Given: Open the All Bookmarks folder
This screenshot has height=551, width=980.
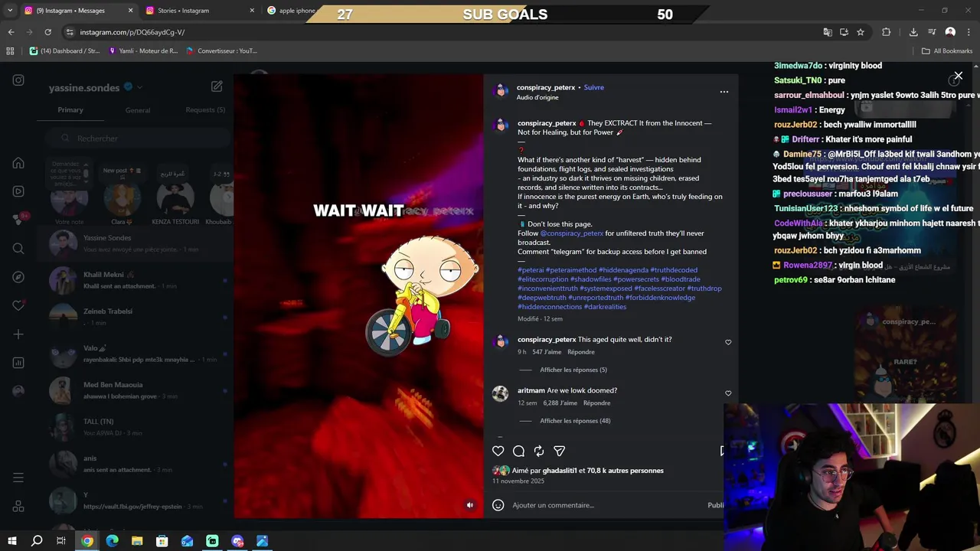Looking at the screenshot, I should click(x=947, y=51).
